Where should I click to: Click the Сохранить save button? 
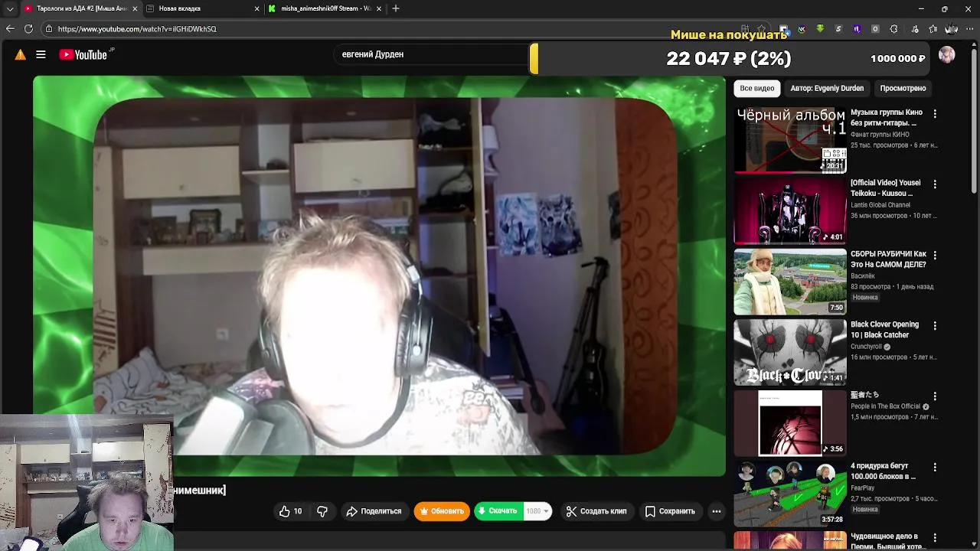pos(670,511)
